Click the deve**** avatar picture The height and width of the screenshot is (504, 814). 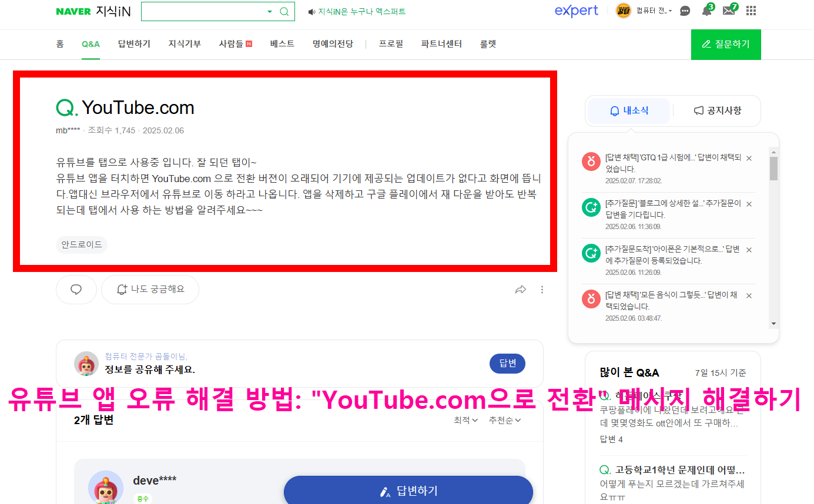[x=106, y=487]
